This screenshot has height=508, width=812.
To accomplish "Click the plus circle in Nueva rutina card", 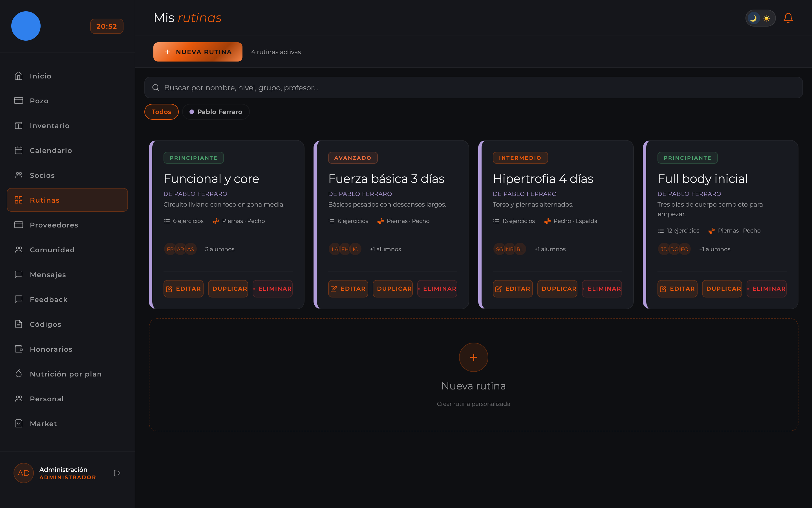I will (x=473, y=357).
